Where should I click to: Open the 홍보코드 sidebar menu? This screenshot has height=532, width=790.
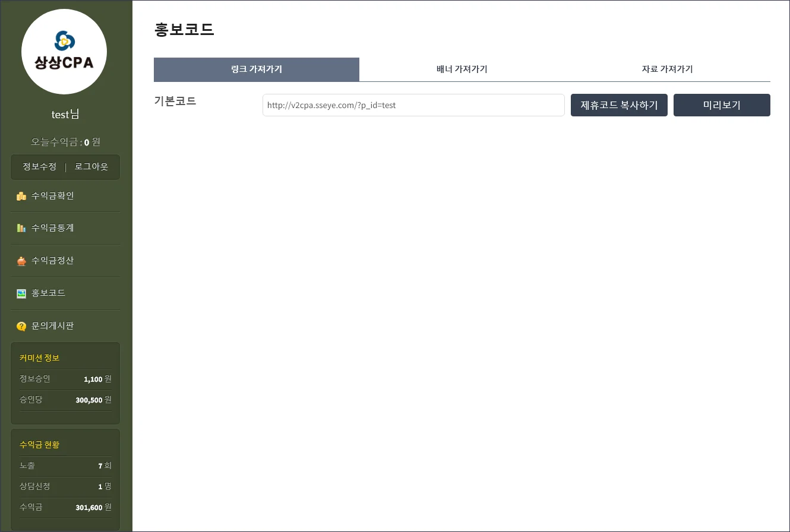(48, 293)
